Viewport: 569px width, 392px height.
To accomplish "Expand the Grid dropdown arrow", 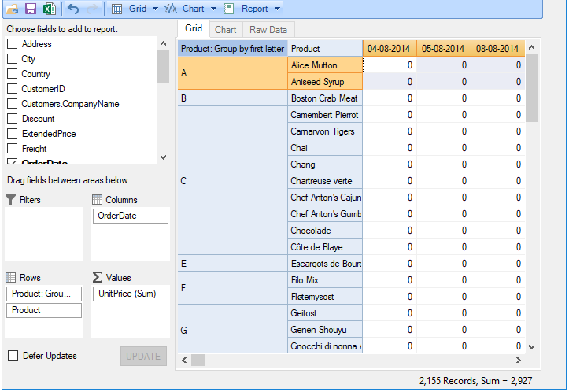I will pyautogui.click(x=154, y=9).
